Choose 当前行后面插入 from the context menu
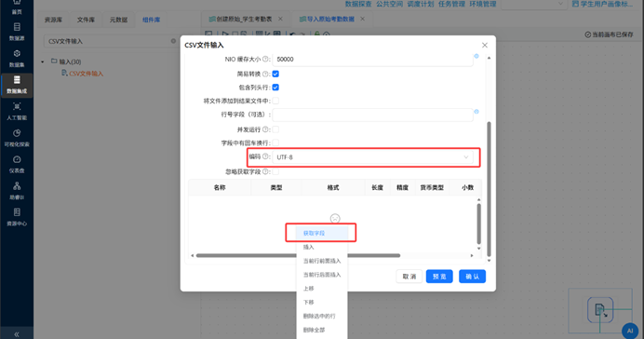Screen dimensions: 644x339 [322, 275]
